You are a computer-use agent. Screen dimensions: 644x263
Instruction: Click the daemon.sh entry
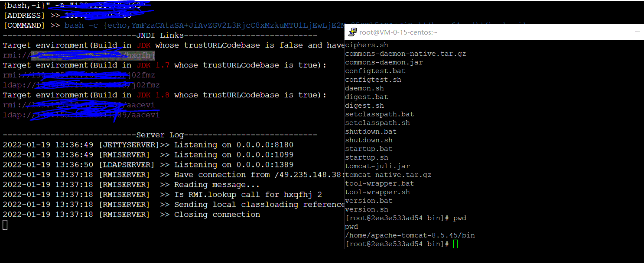364,88
